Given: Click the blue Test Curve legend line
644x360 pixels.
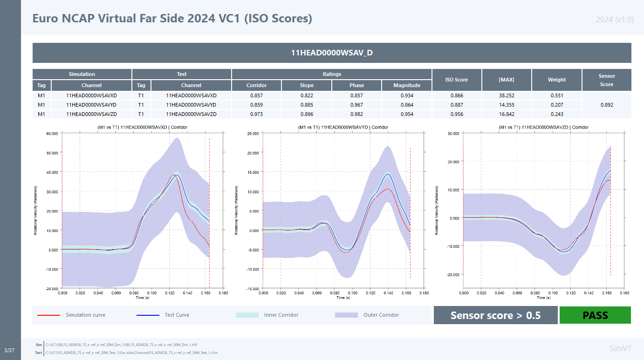Looking at the screenshot, I should (x=148, y=315).
